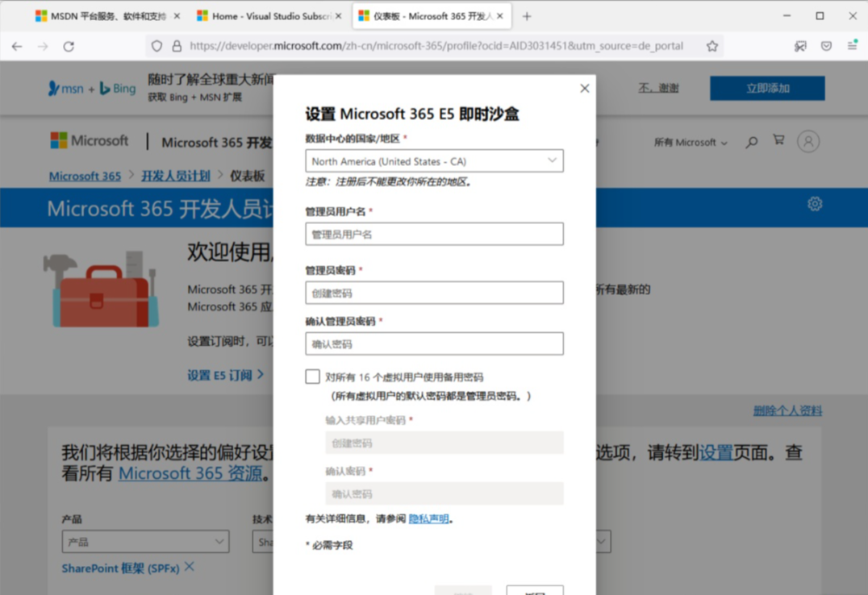Open the rightmost filter dropdown arrow

click(x=603, y=542)
